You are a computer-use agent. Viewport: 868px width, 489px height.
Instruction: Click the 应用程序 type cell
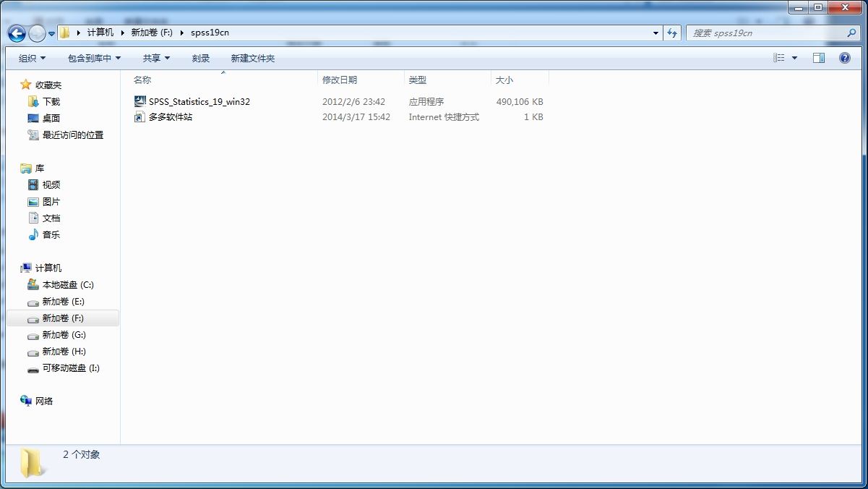(x=426, y=102)
